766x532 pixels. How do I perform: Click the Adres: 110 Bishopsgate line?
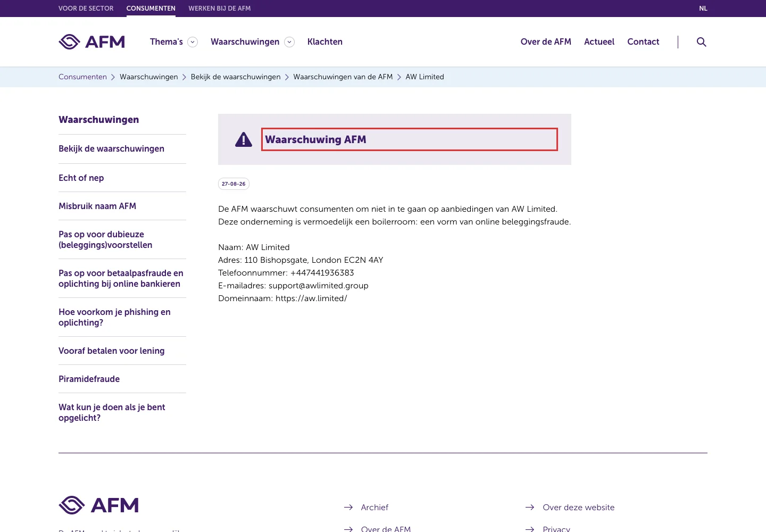pyautogui.click(x=301, y=260)
